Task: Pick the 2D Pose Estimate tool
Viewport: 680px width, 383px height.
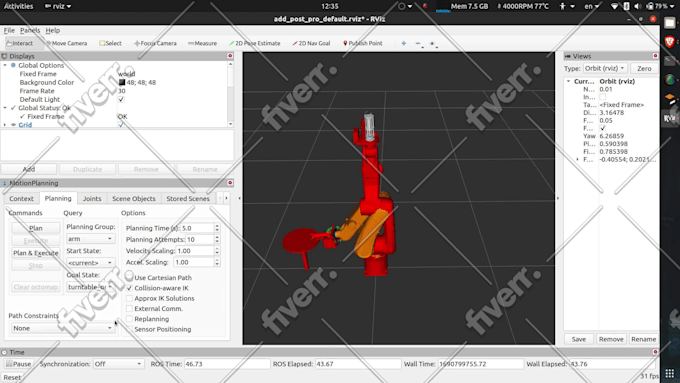Action: coord(255,43)
